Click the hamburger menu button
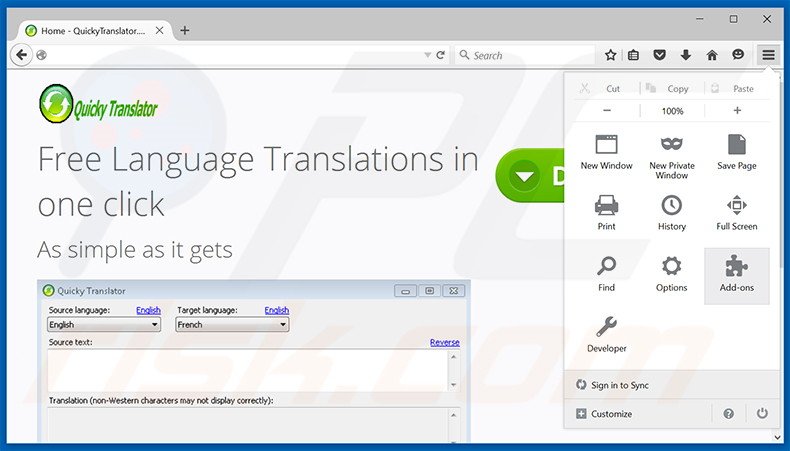790x451 pixels. [768, 55]
